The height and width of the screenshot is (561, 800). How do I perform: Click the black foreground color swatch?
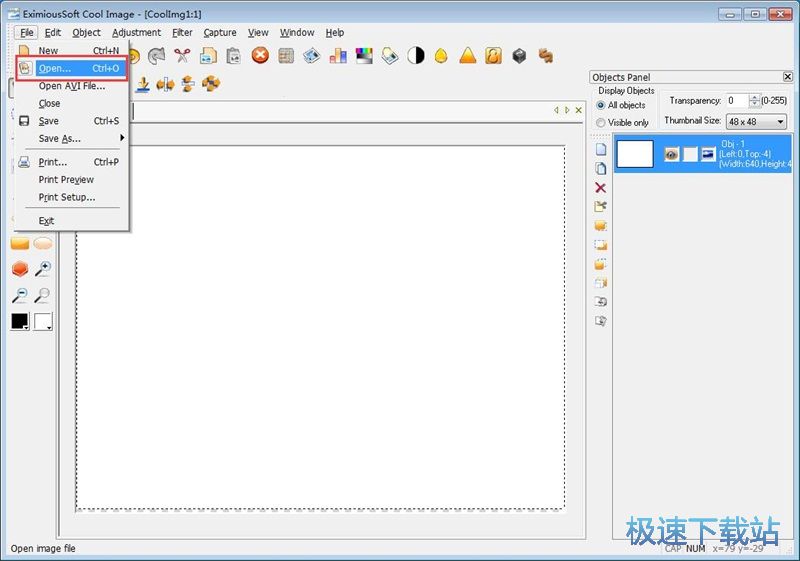tap(19, 321)
